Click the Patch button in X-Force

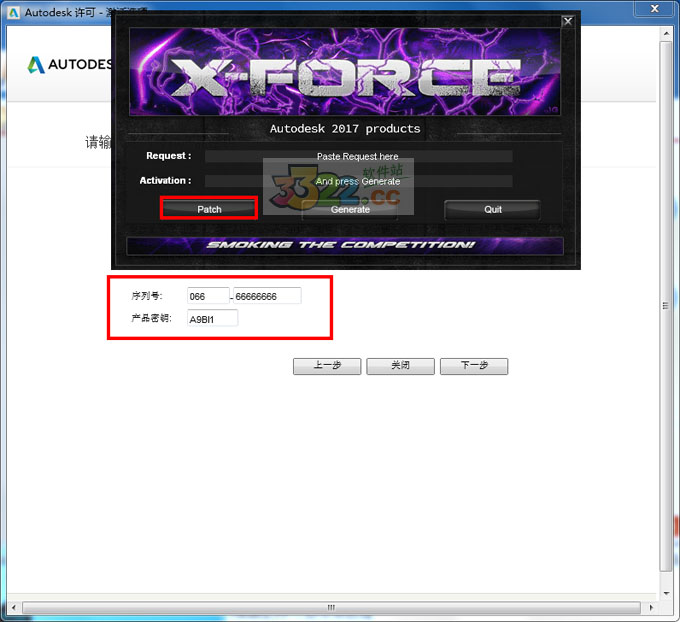[209, 209]
